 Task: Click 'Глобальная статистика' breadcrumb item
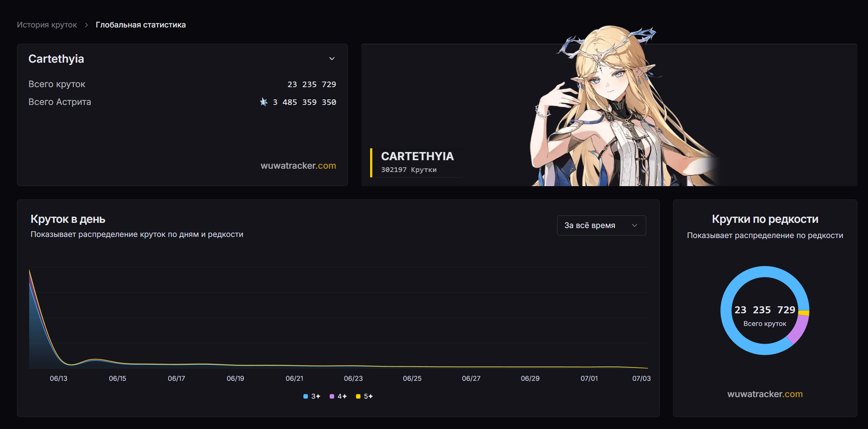pos(140,25)
